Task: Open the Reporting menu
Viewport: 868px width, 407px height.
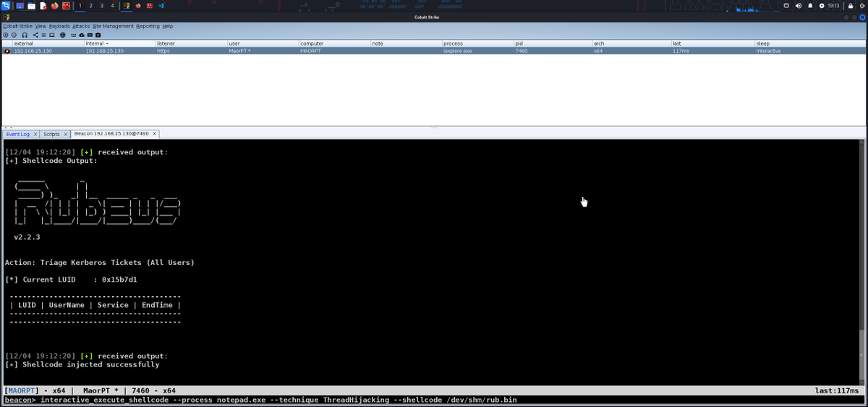Action: 148,26
